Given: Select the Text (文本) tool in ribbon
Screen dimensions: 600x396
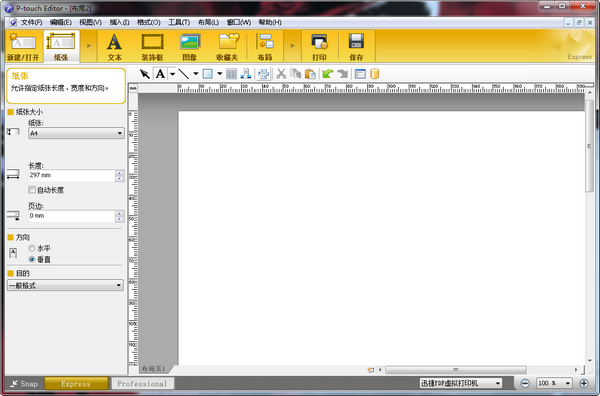Looking at the screenshot, I should coord(114,47).
